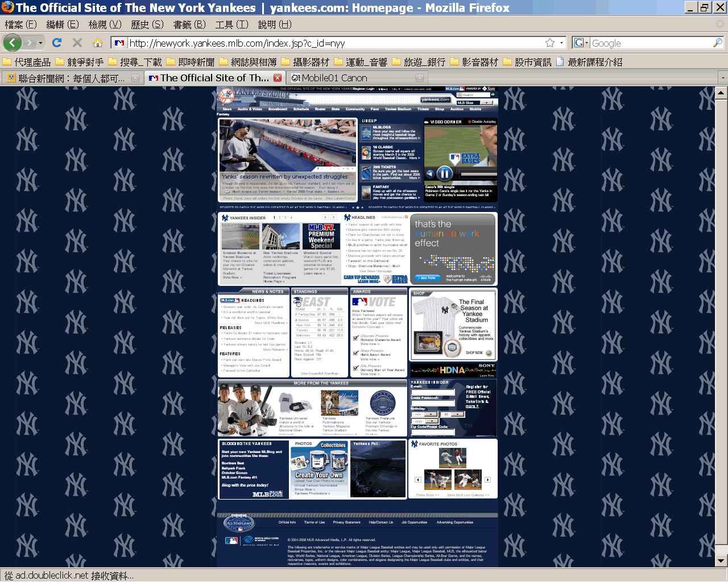Pause the Video Corner clip

point(444,174)
